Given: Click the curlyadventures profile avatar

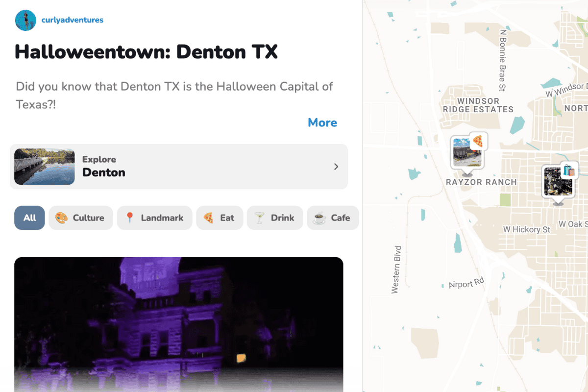Looking at the screenshot, I should tap(25, 20).
